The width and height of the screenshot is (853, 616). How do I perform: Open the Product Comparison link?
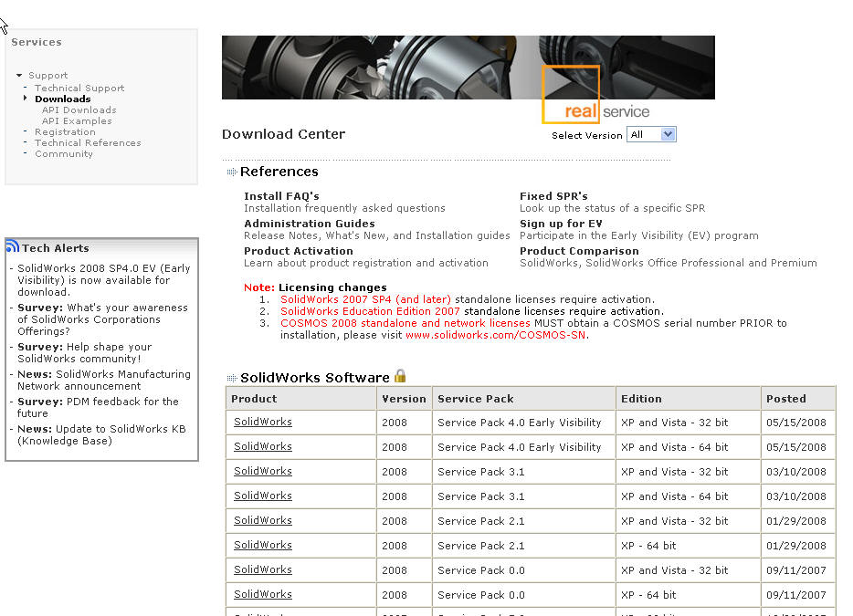coord(579,251)
